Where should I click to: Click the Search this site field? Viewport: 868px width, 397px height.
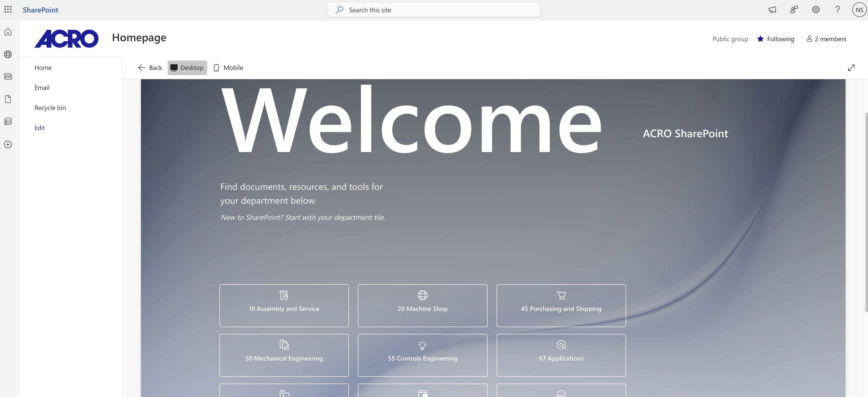pyautogui.click(x=434, y=10)
